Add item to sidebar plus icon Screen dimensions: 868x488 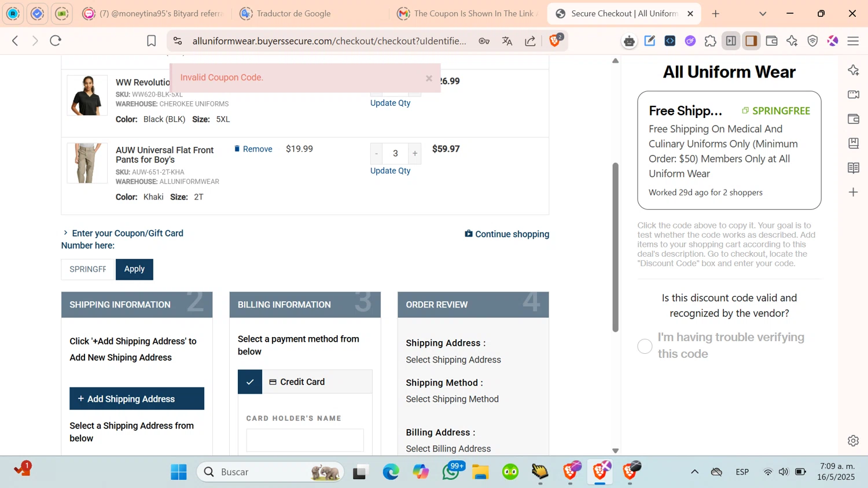(854, 192)
